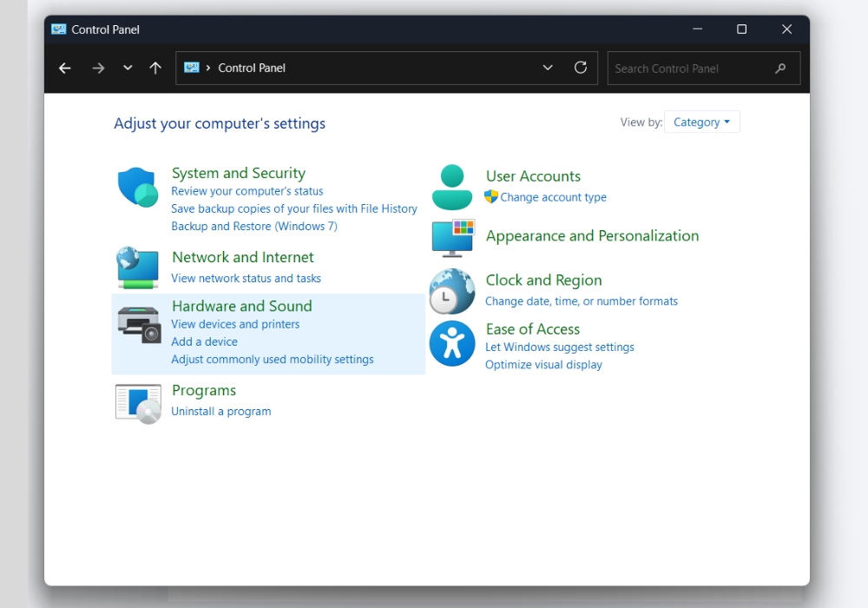Open the Appearance and Personalization monitor icon
The width and height of the screenshot is (868, 608).
point(453,238)
